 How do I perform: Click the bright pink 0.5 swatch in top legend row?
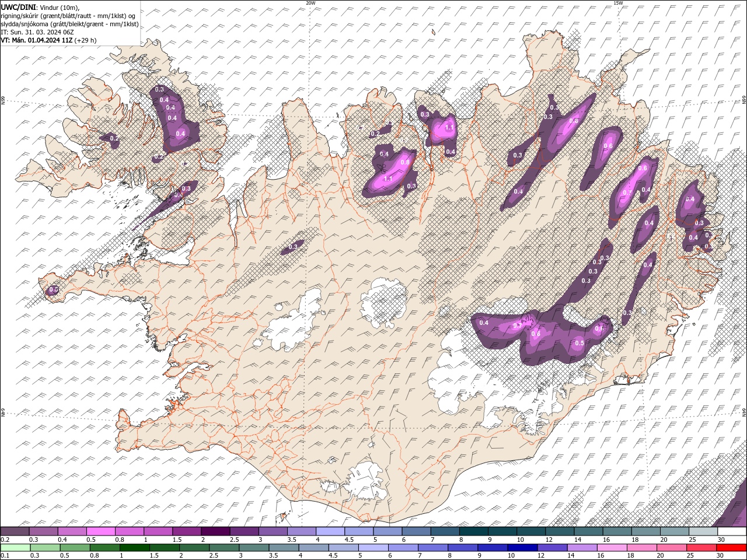(100, 531)
